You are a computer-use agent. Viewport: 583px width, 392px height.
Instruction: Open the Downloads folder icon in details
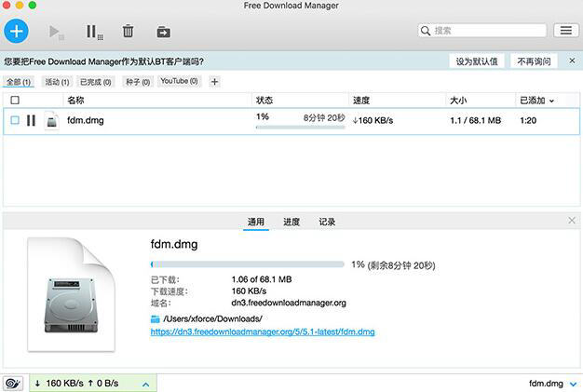(x=155, y=318)
